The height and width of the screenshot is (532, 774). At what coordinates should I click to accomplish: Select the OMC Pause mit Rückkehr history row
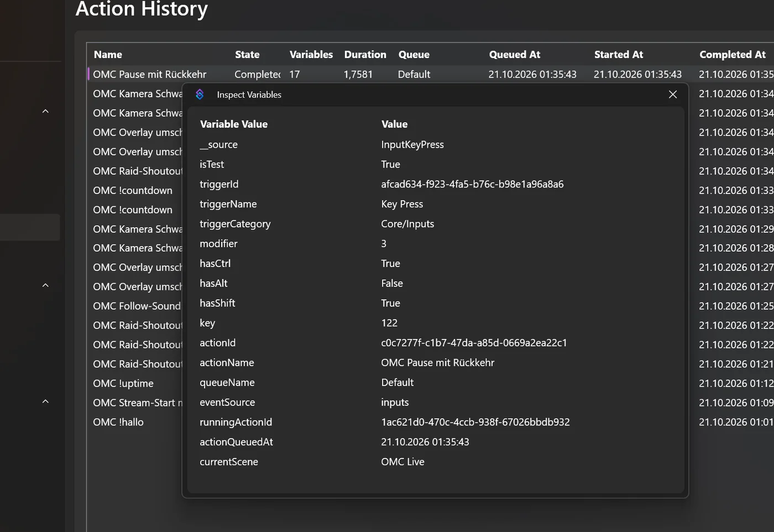431,74
